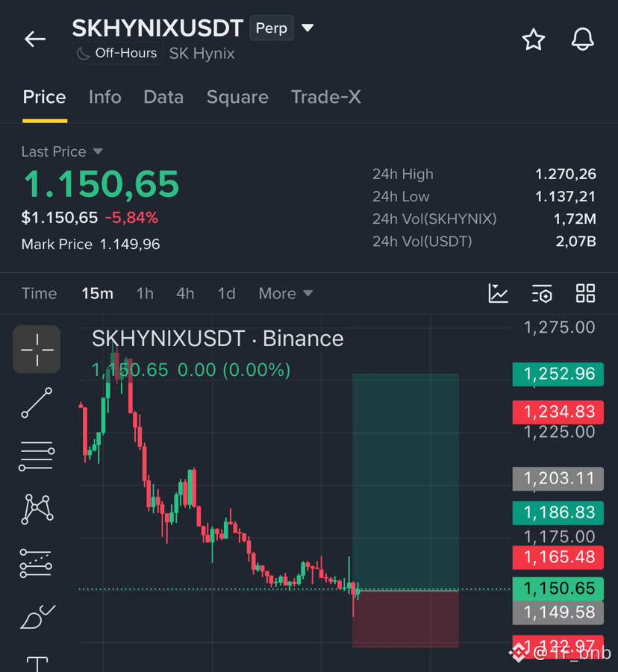Select the horizontal lines drawing tool
Image resolution: width=618 pixels, height=672 pixels.
tap(37, 456)
